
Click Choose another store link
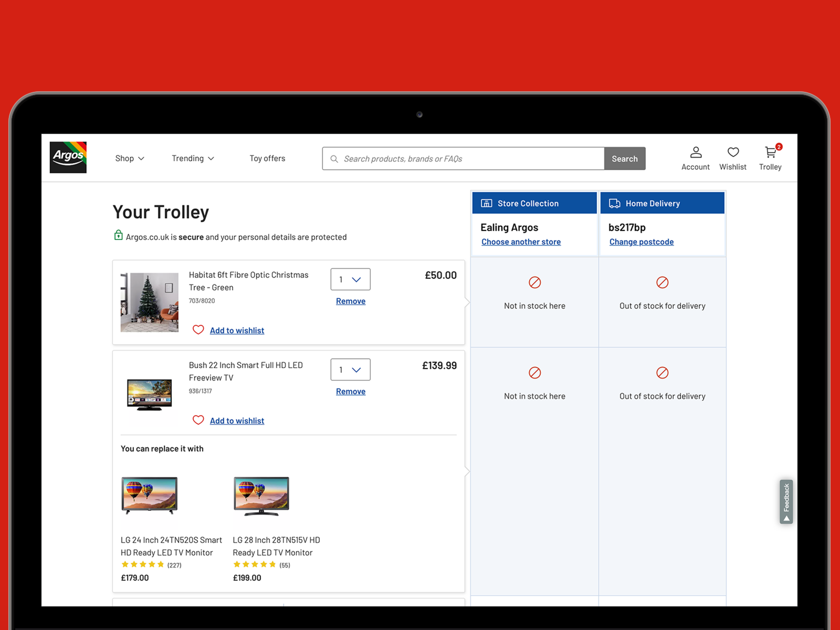(x=521, y=242)
